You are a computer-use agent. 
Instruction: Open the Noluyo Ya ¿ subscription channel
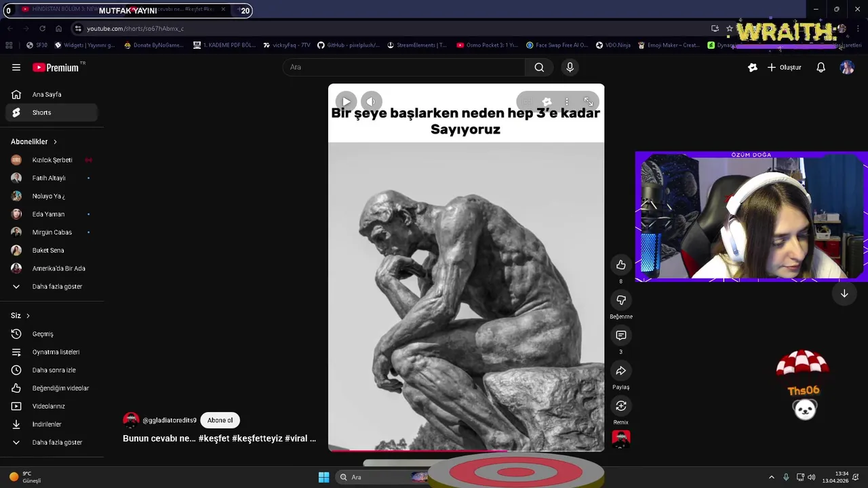pos(52,196)
